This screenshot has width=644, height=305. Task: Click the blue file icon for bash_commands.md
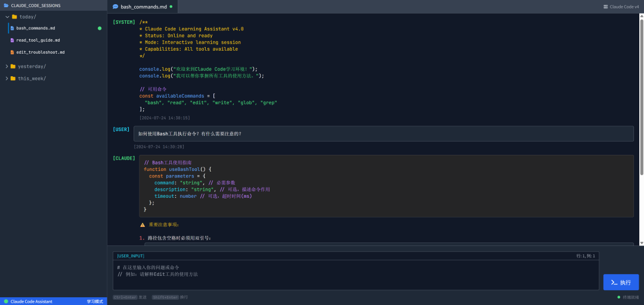[x=12, y=28]
